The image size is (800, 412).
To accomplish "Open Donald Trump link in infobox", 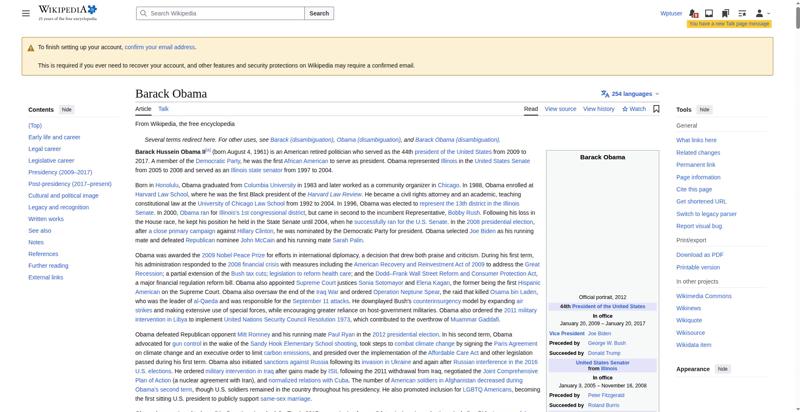I will (604, 353).
